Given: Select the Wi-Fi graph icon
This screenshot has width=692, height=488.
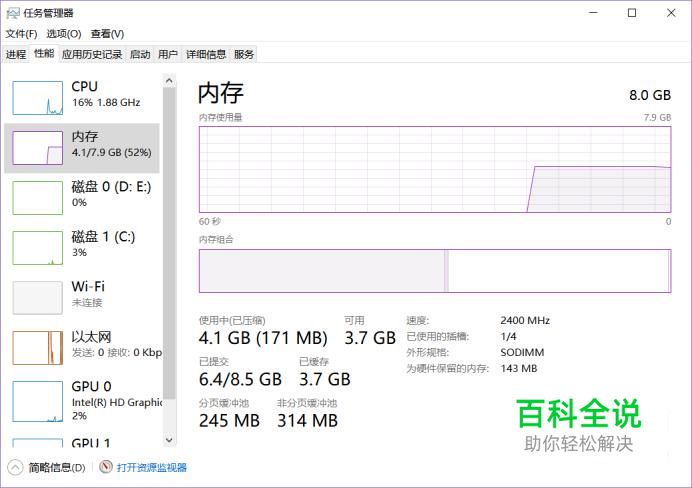Looking at the screenshot, I should (x=38, y=298).
